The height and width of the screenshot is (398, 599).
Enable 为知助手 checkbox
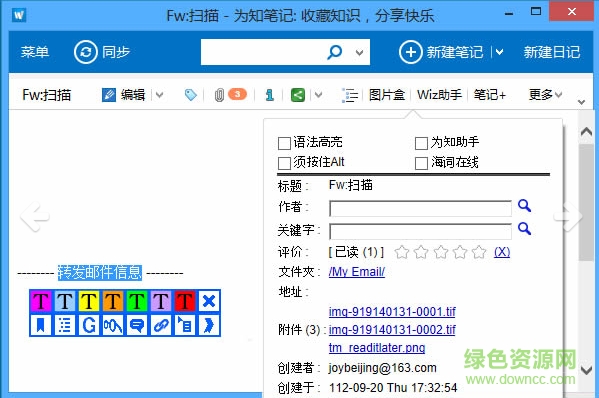421,144
